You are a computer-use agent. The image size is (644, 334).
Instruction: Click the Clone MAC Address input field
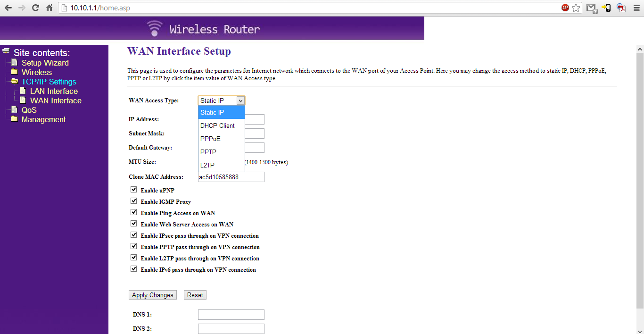[x=231, y=177]
